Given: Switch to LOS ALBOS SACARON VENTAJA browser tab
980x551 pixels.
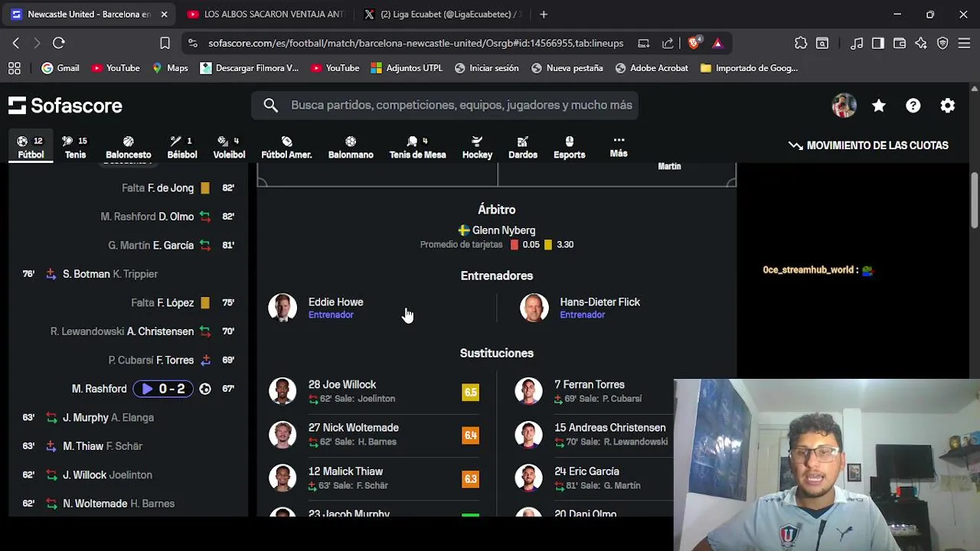Looking at the screenshot, I should pyautogui.click(x=266, y=14).
